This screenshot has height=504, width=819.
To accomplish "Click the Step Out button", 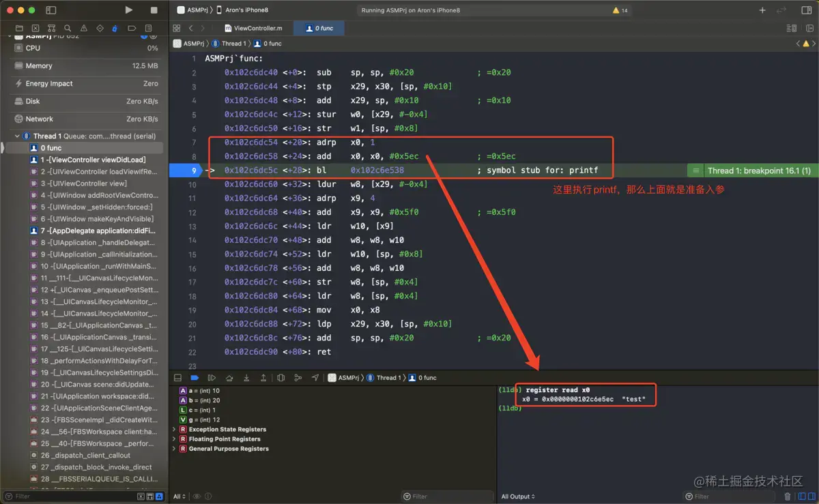I will click(x=263, y=377).
